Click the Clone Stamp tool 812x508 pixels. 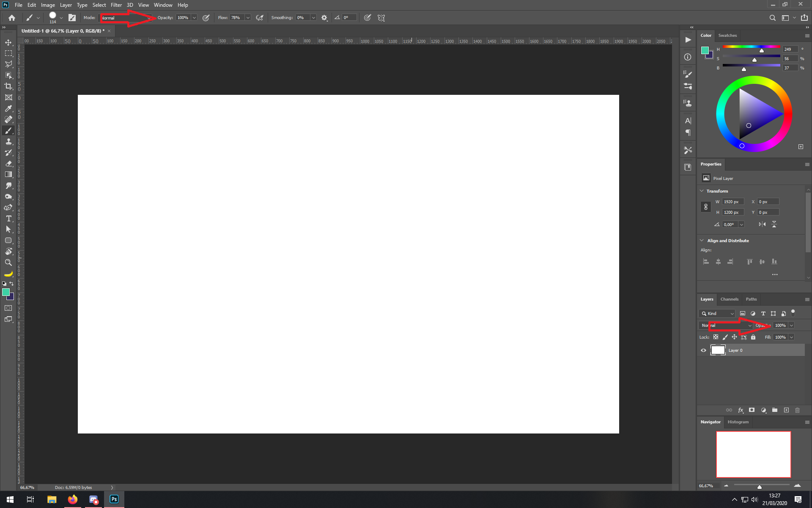(x=8, y=141)
